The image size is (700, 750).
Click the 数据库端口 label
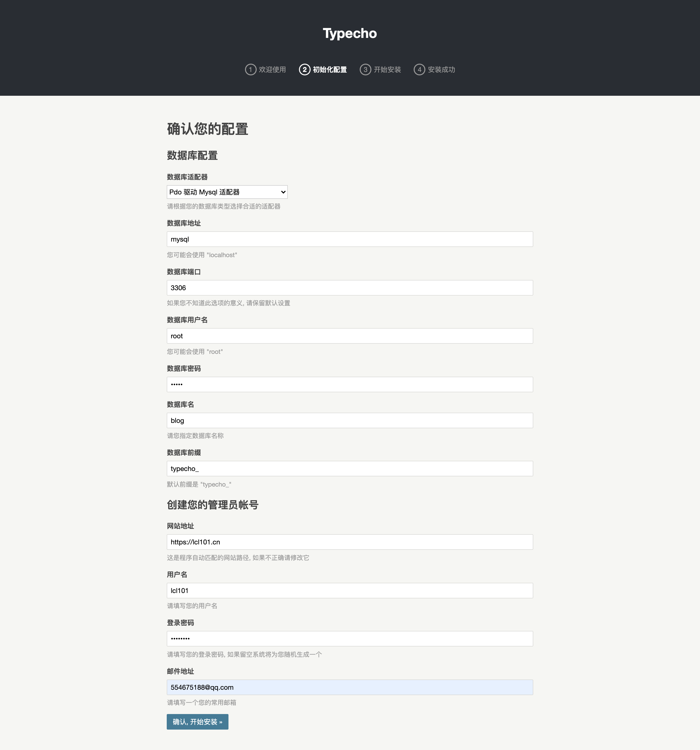click(x=184, y=272)
